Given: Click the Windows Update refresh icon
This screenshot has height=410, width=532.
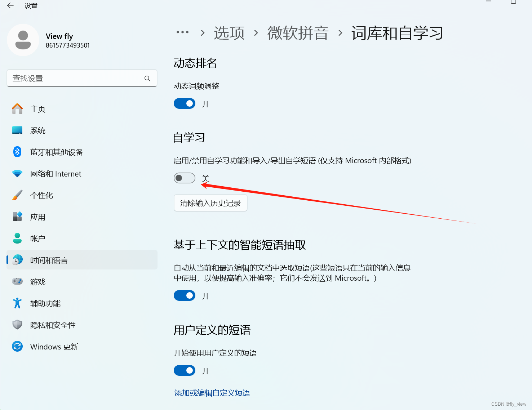Looking at the screenshot, I should 17,347.
